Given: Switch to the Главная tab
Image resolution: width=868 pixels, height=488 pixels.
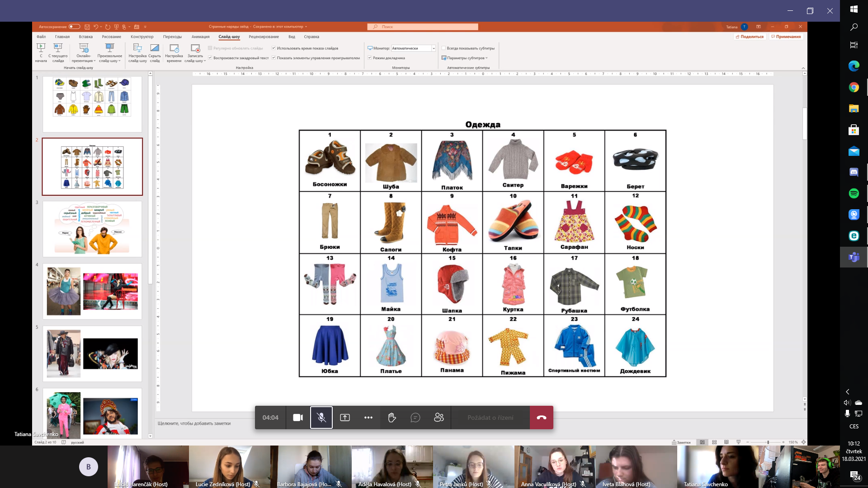Looking at the screenshot, I should [62, 37].
